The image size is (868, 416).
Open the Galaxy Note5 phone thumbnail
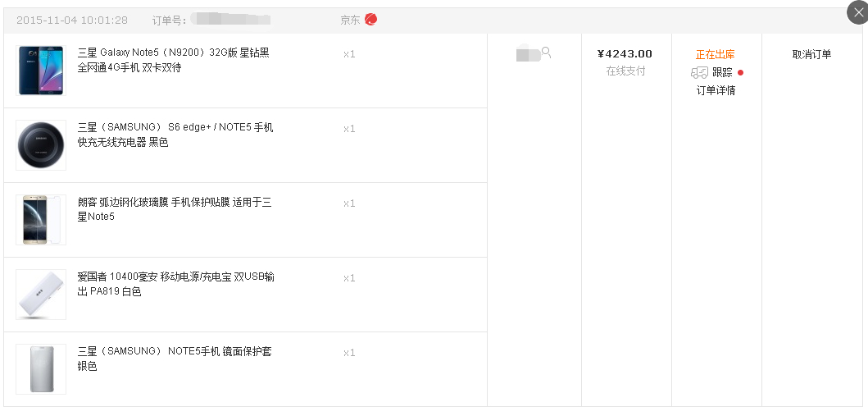tap(41, 71)
